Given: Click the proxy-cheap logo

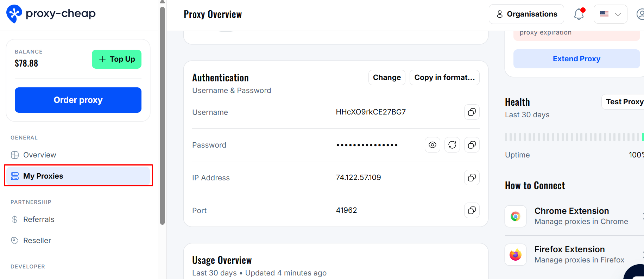Looking at the screenshot, I should coord(51,14).
